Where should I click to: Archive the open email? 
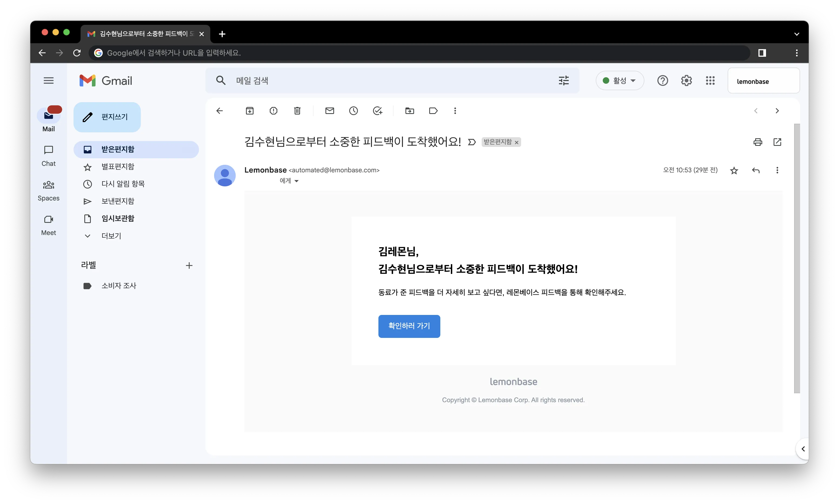[x=249, y=111]
